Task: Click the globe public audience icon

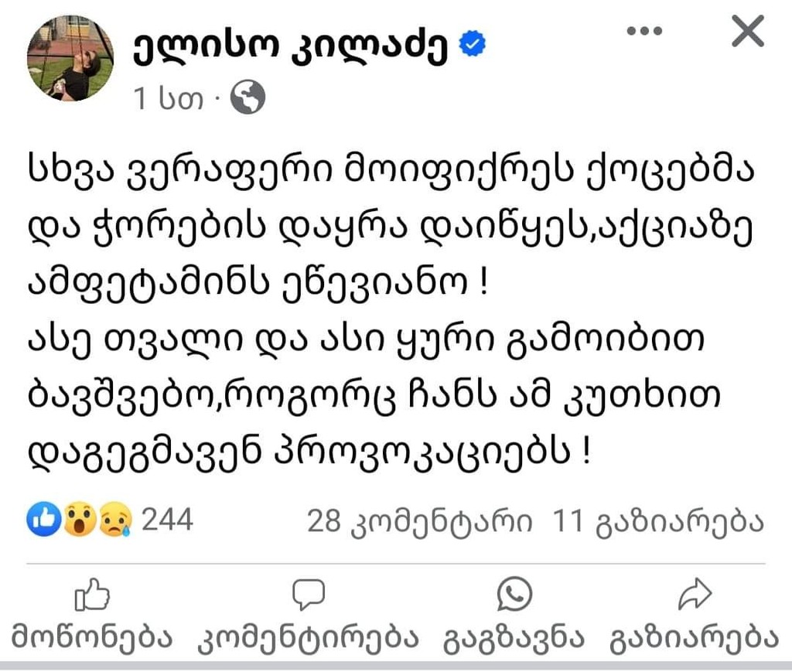Action: click(248, 98)
